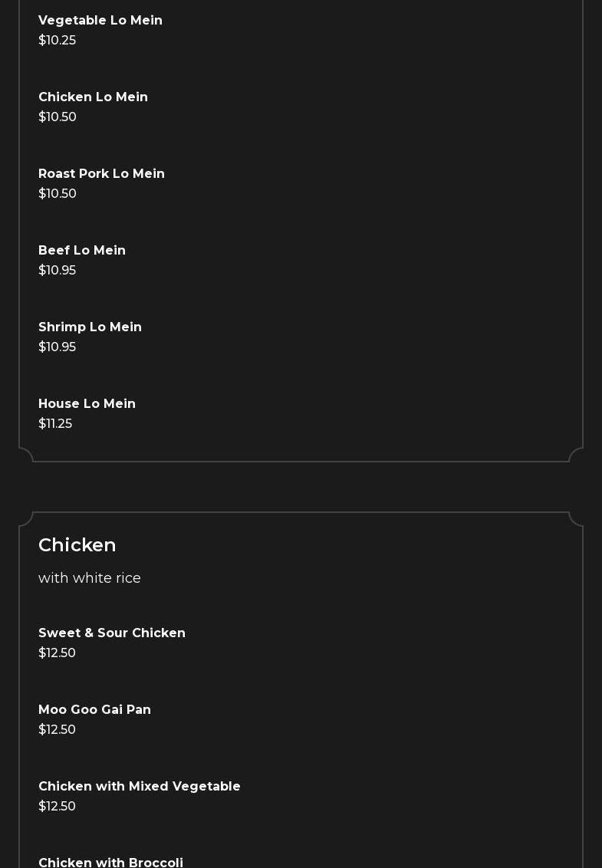The height and width of the screenshot is (868, 602).
Task: Select Sweet & Sour Chicken
Action: coord(112,633)
